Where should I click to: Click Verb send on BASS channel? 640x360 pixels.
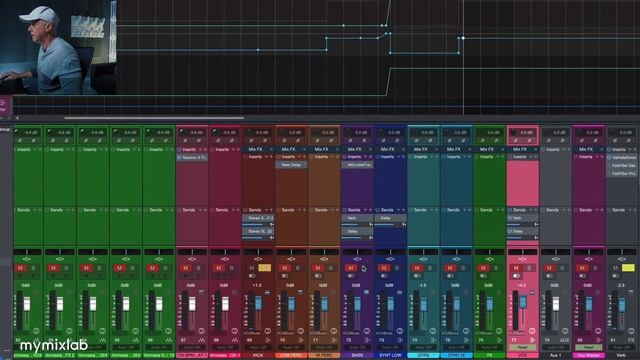tap(357, 218)
